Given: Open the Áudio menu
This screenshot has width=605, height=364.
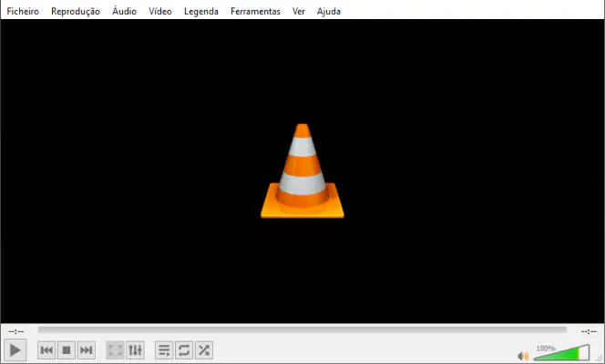Looking at the screenshot, I should tap(124, 11).
